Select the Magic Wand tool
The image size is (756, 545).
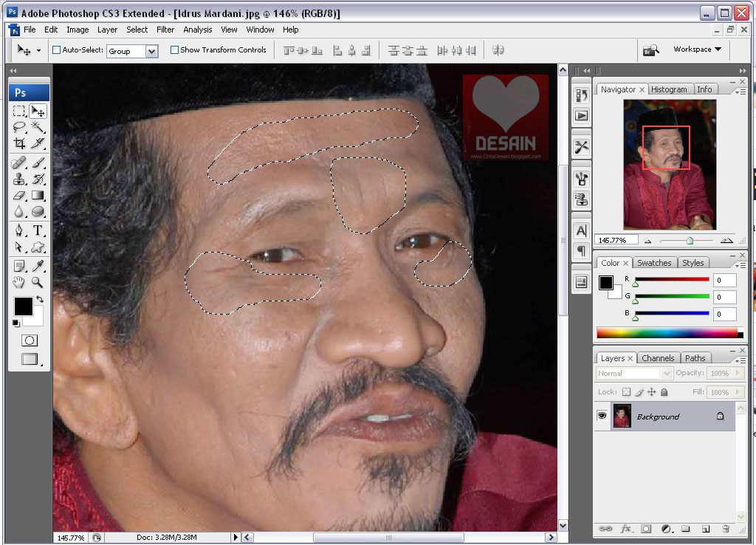point(38,127)
